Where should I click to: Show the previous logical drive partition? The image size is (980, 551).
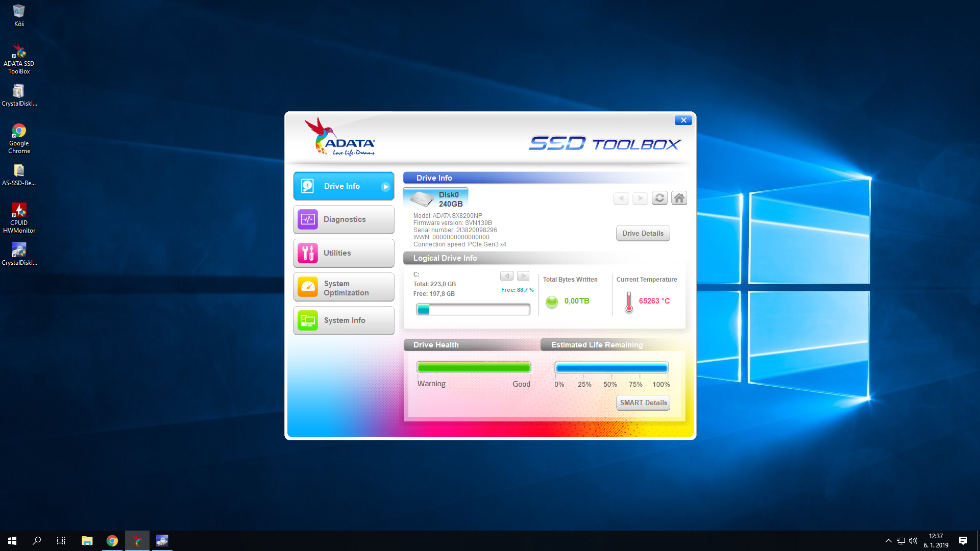click(507, 276)
